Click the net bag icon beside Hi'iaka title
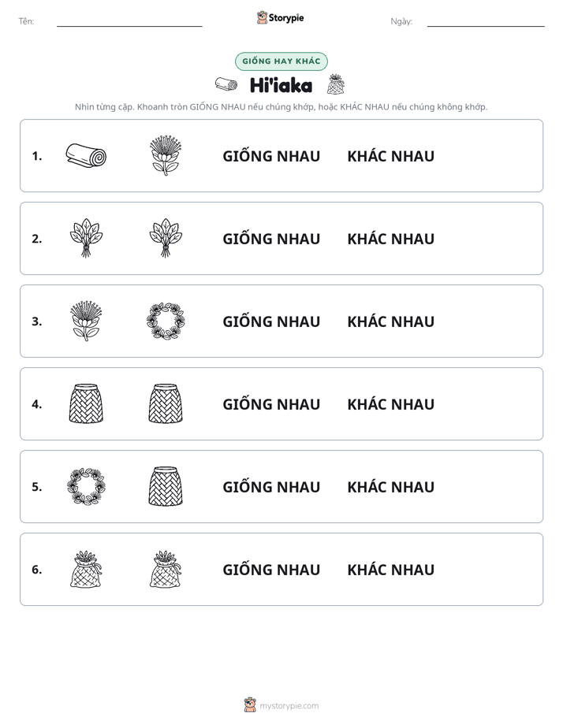This screenshot has width=563, height=728. point(335,84)
